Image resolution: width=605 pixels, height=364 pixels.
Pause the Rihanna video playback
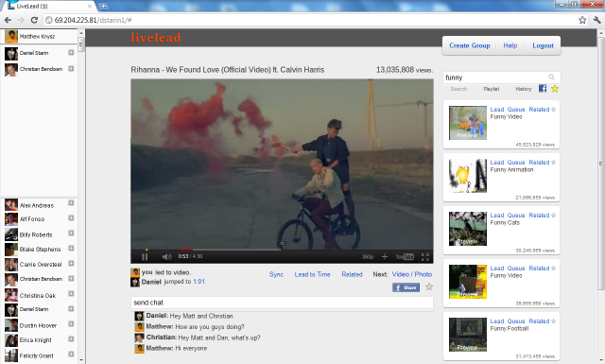pos(145,257)
